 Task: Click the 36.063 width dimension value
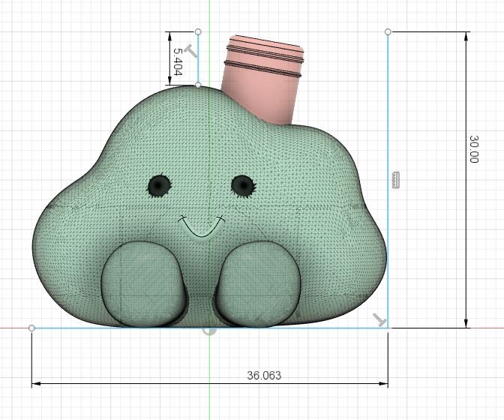(x=264, y=375)
